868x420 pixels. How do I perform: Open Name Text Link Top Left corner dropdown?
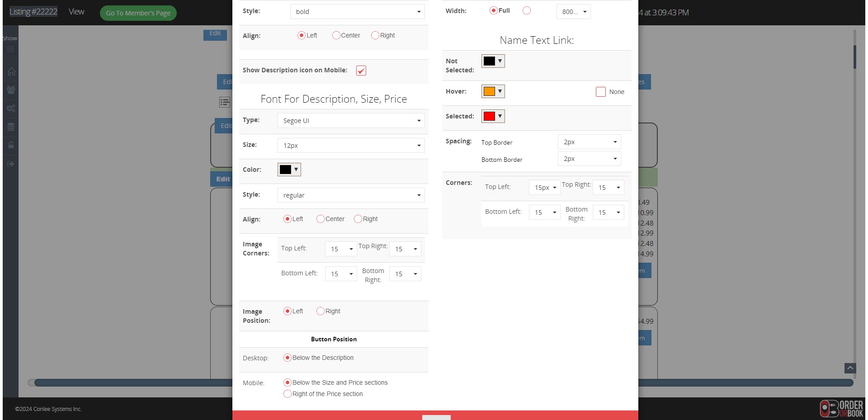click(x=544, y=188)
